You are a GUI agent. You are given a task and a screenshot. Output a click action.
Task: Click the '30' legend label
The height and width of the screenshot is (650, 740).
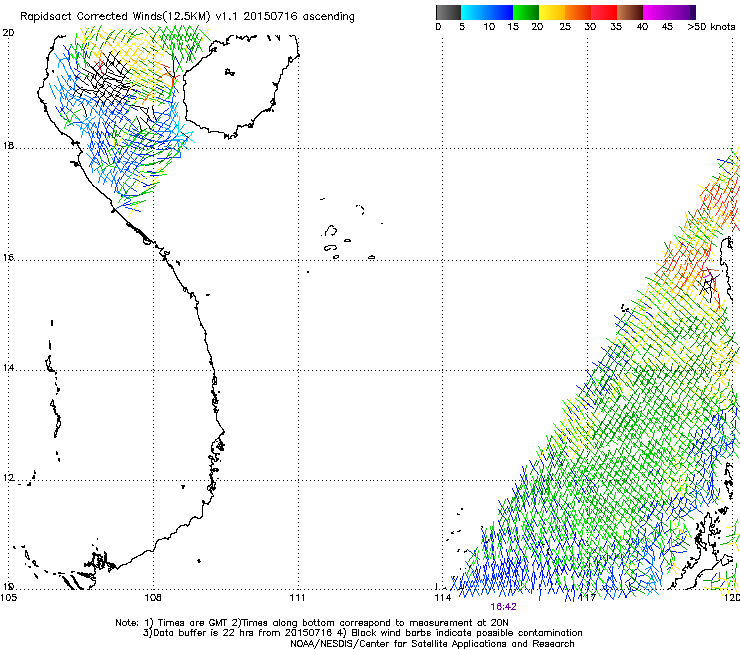tap(590, 26)
